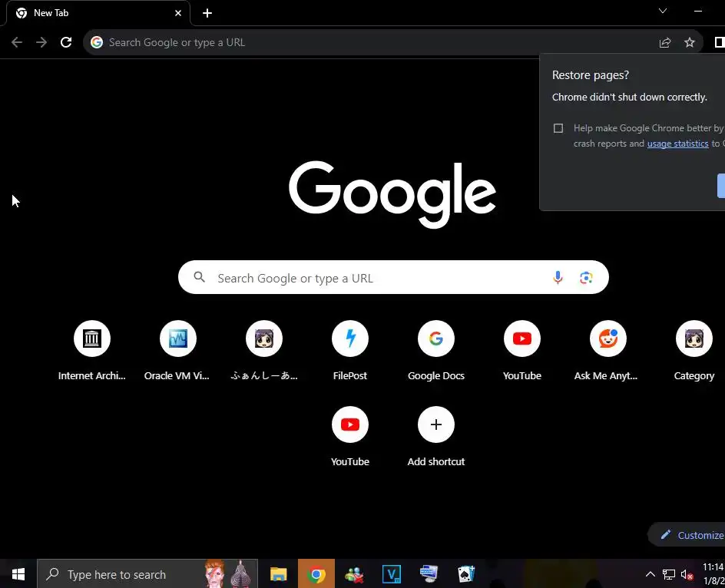Image resolution: width=725 pixels, height=588 pixels.
Task: Open Google Lens image search icon
Action: 586,277
